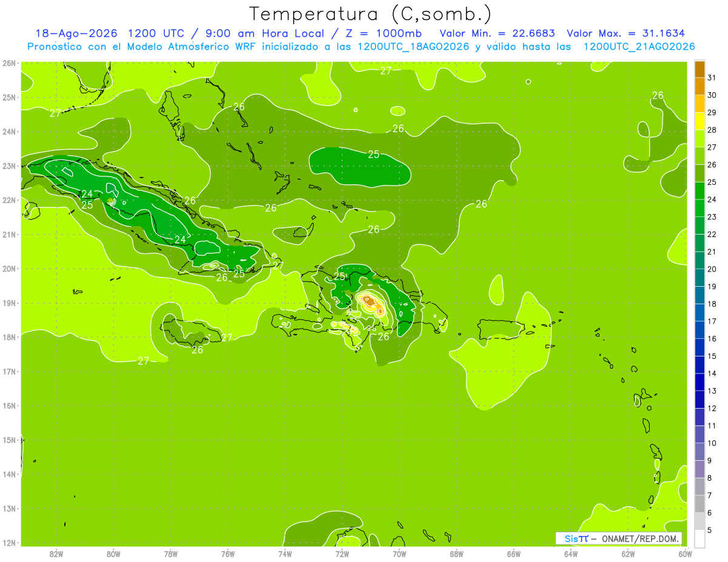Viewport: 728px width, 562px height.
Task: Click the color scale label "11"
Action: [712, 426]
